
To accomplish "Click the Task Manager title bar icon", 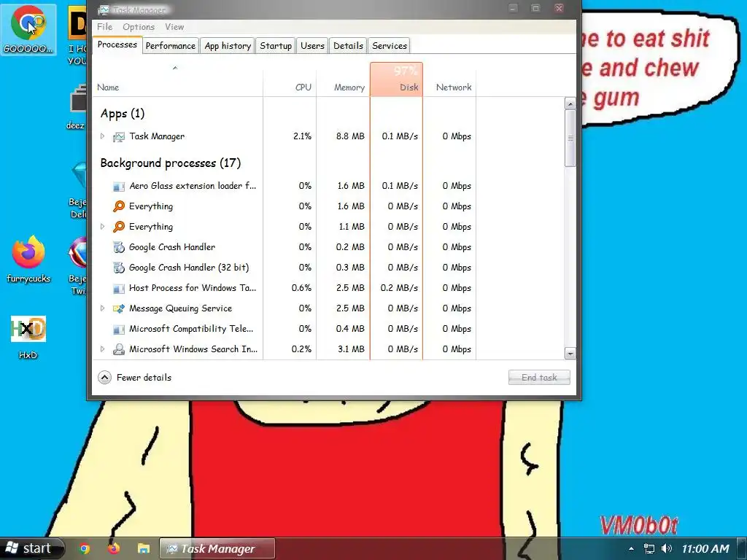I will 103,9.
